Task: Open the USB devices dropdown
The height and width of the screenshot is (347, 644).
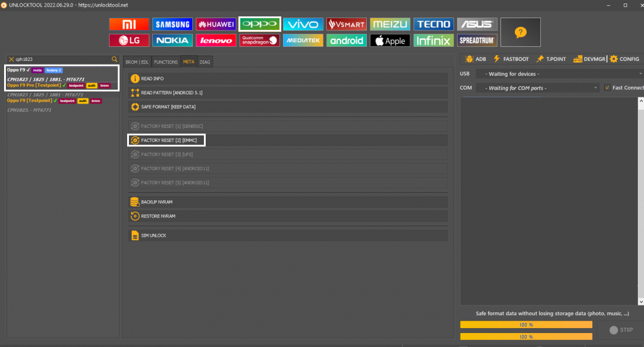Action: pos(560,74)
